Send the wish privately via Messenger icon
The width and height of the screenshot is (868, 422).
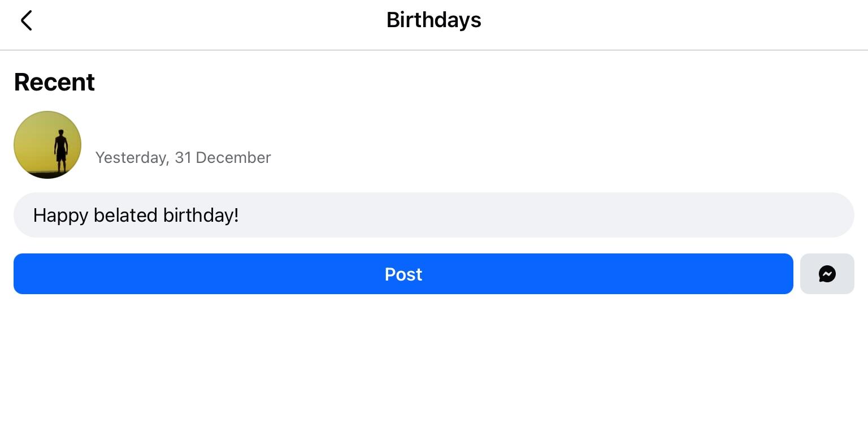[x=827, y=274]
